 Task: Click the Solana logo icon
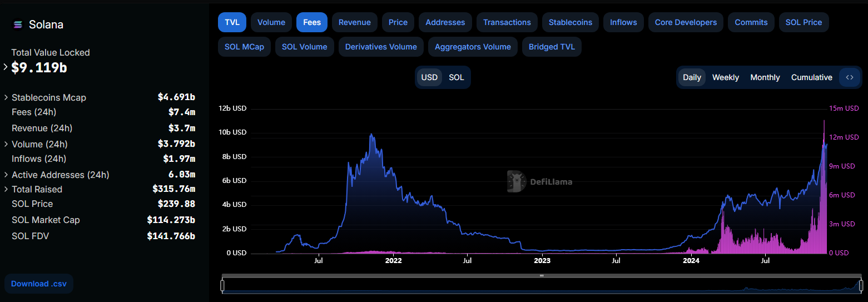18,24
